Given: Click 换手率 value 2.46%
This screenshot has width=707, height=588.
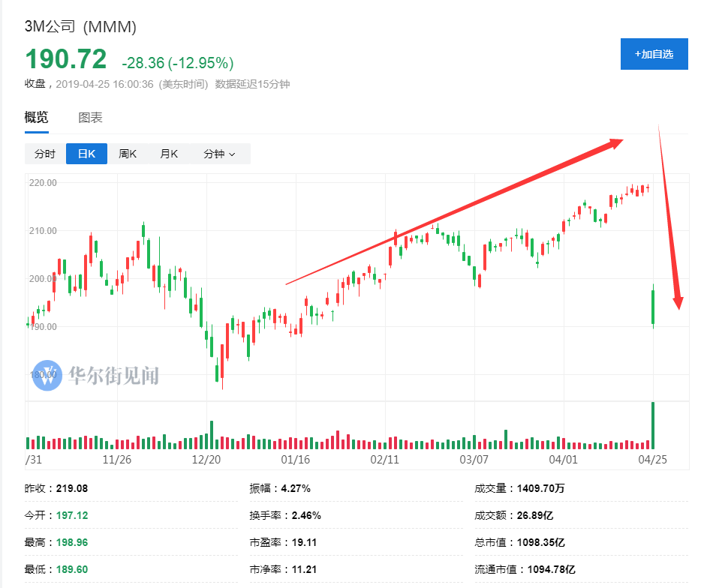Looking at the screenshot, I should [306, 515].
